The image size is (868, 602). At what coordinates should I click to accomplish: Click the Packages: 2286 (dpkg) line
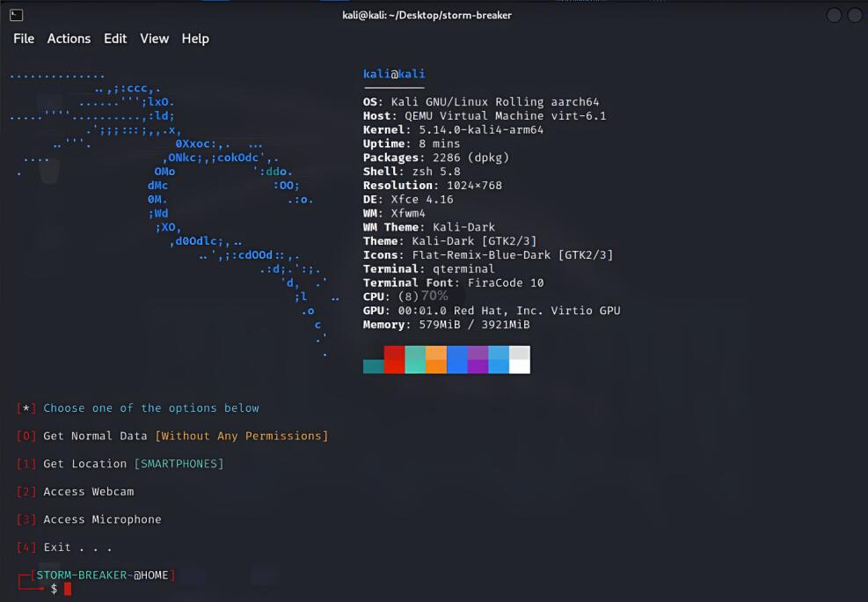tap(435, 158)
